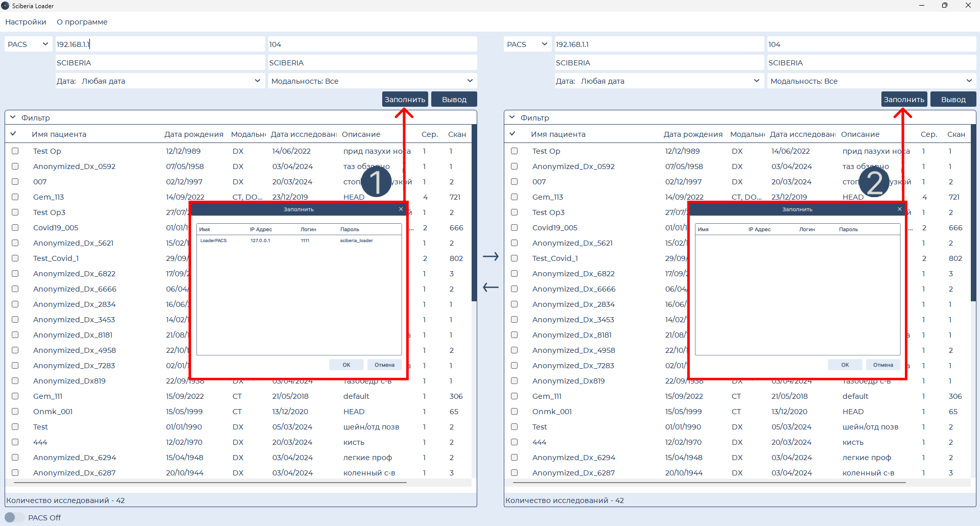980x526 pixels.
Task: Click the right horizontal scrollbar
Action: (709, 482)
